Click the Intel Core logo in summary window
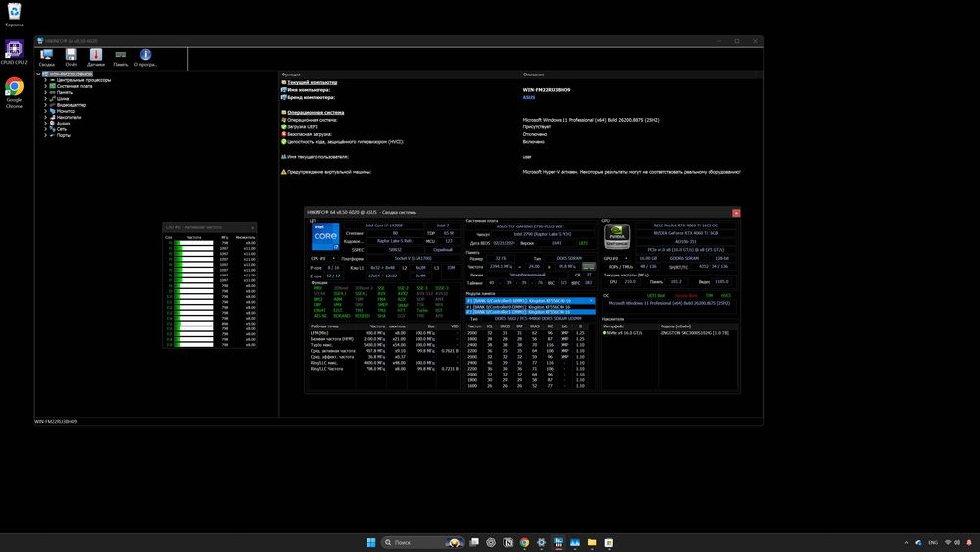This screenshot has width=980, height=552. [x=325, y=237]
